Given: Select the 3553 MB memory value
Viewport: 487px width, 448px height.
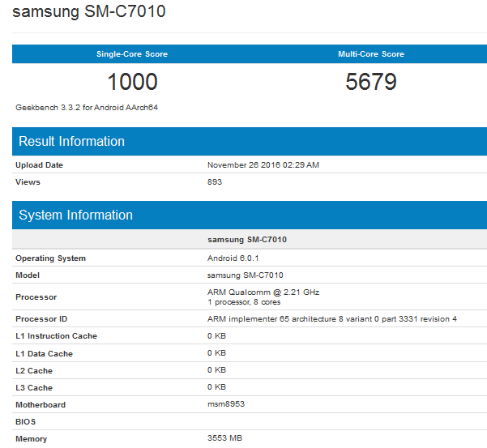Looking at the screenshot, I should (225, 438).
